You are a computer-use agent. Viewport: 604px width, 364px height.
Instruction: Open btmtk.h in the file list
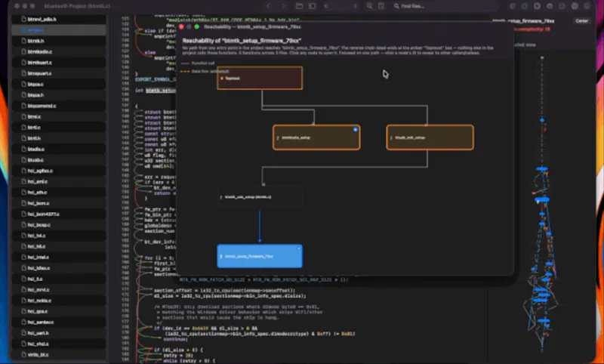click(x=59, y=41)
